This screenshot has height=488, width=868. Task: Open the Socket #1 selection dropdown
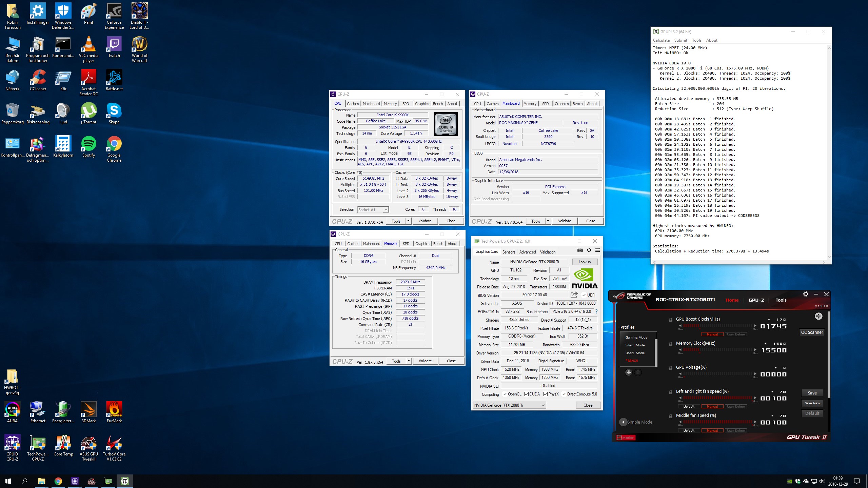click(x=373, y=209)
